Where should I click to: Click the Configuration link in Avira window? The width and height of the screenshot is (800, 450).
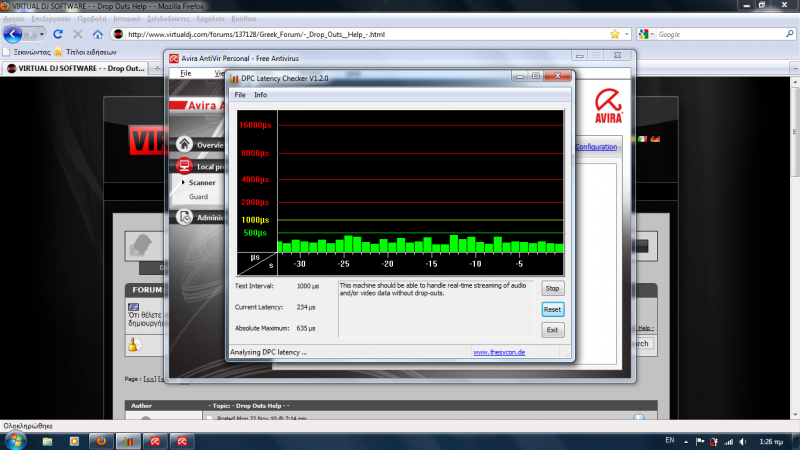click(x=596, y=147)
